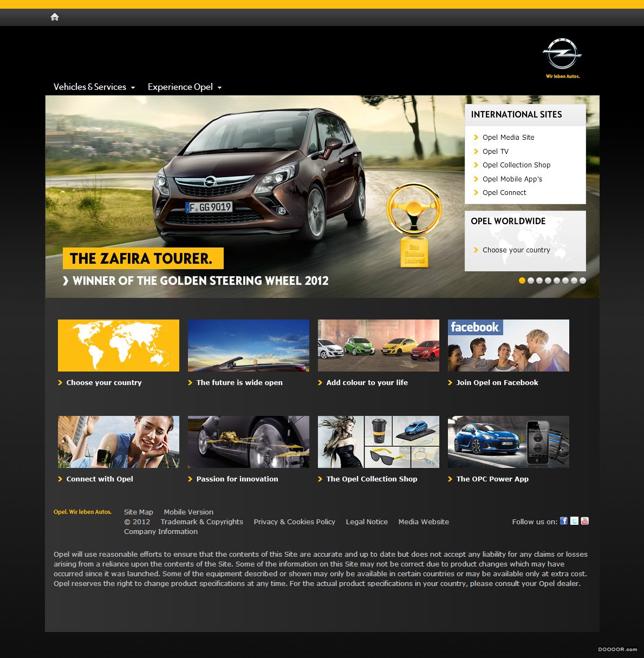644x658 pixels.
Task: Select the seventh carousel slide dot
Action: coord(574,281)
